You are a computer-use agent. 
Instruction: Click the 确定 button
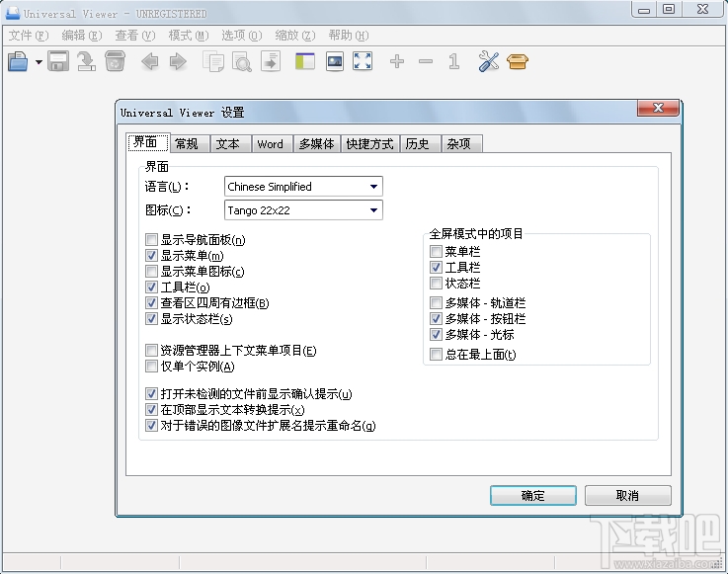pos(533,496)
